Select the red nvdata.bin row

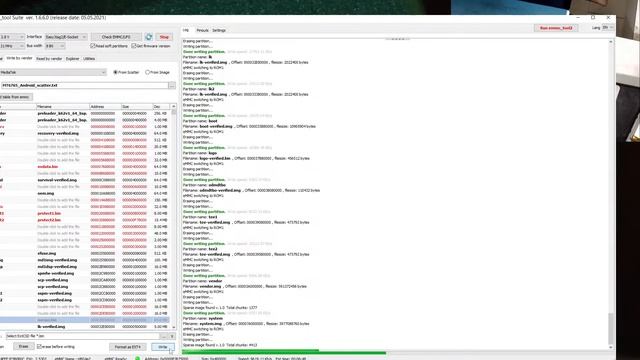pos(84,167)
